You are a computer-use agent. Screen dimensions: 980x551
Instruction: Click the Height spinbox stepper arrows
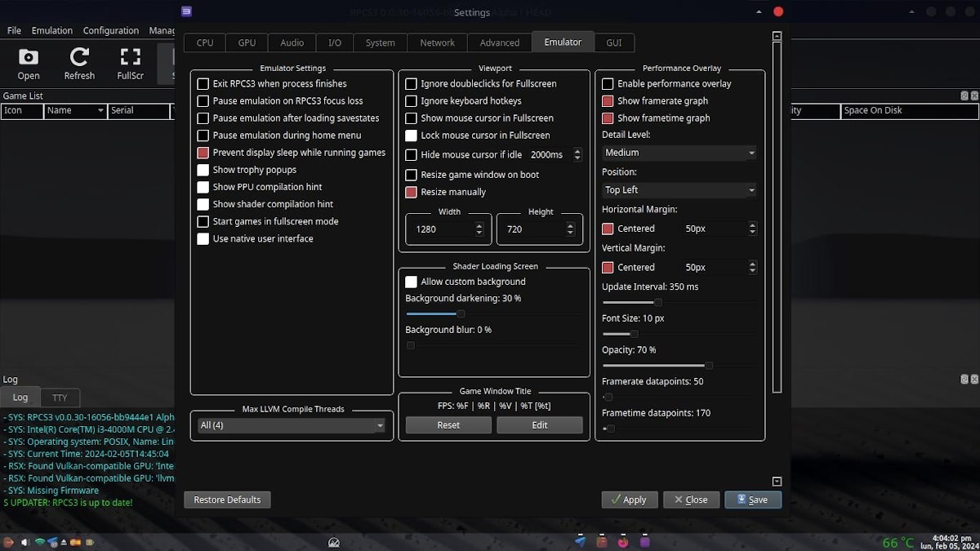(x=570, y=229)
